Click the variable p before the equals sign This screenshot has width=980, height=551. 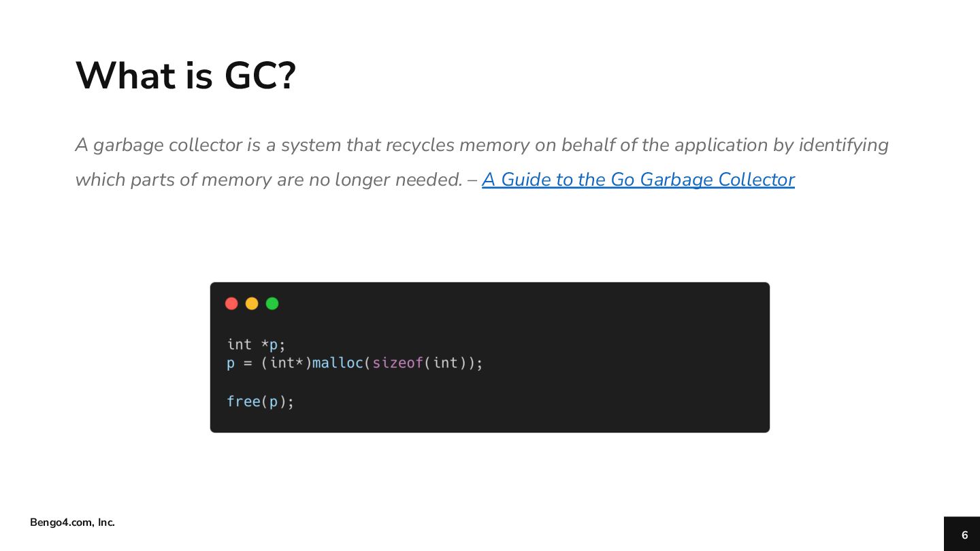(x=231, y=364)
